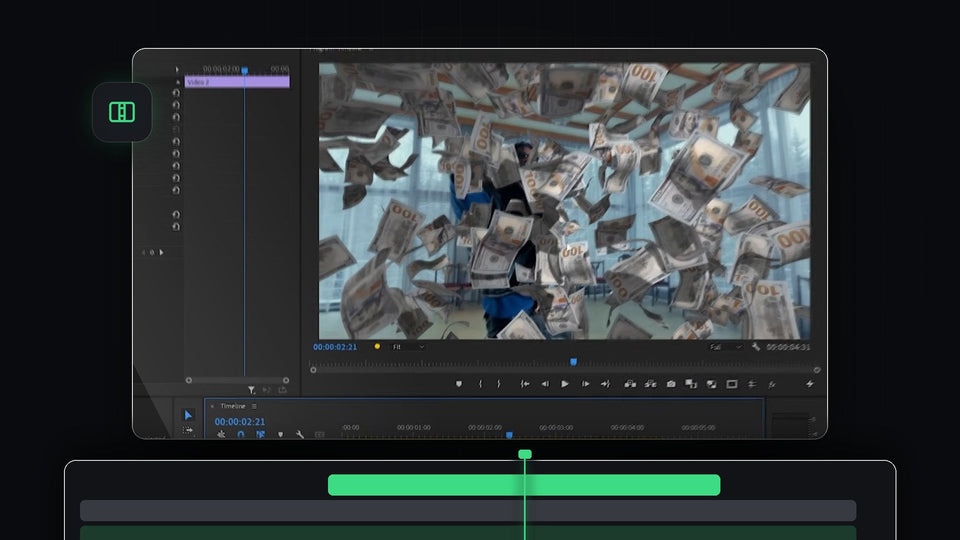Click right handle of Program monitor zoom bar

click(817, 370)
